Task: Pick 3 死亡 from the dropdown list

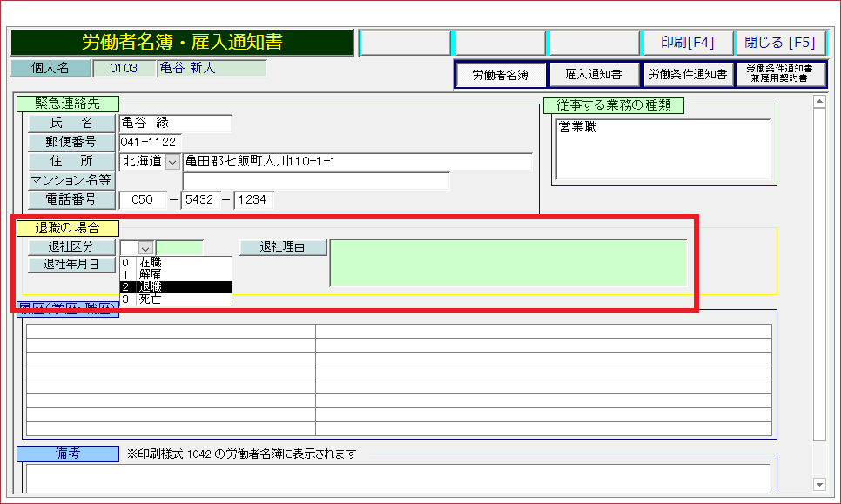Action: point(176,299)
